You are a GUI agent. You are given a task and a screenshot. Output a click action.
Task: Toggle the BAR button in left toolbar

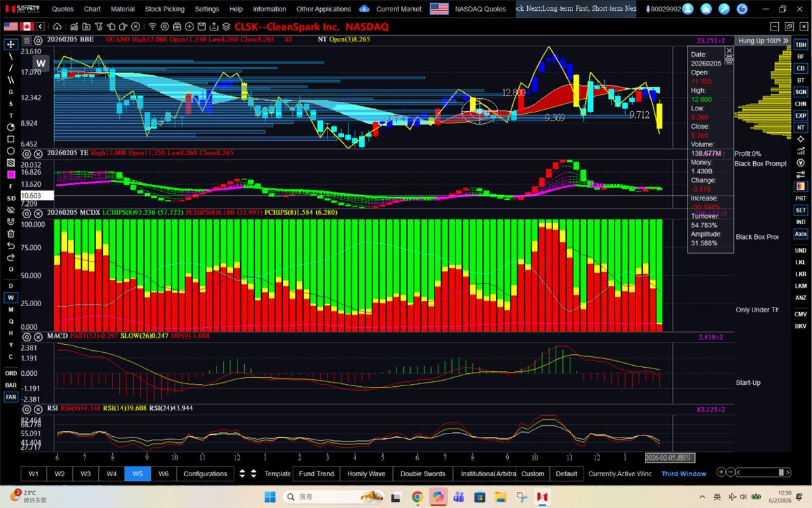(x=11, y=385)
